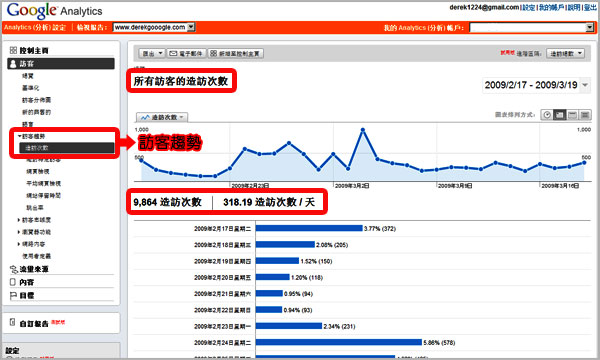The width and height of the screenshot is (600, 360).
Task: Select absolute unique visitors item below 造訪次數
Action: point(43,160)
